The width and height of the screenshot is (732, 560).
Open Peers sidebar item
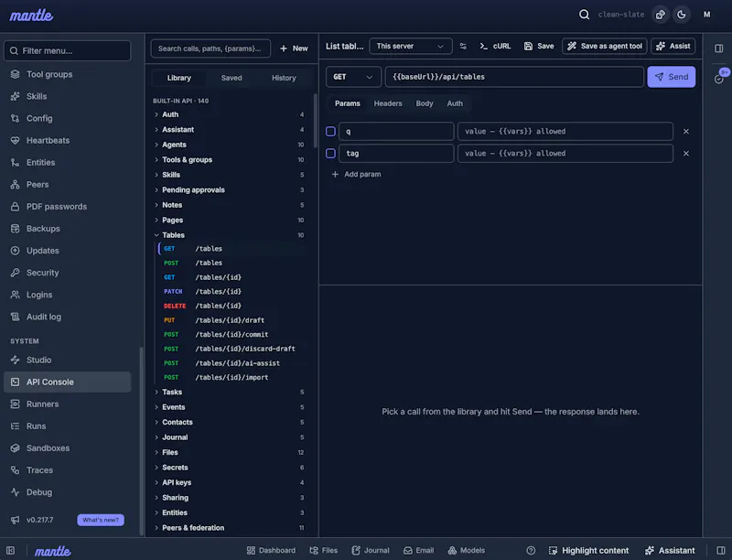(67, 184)
